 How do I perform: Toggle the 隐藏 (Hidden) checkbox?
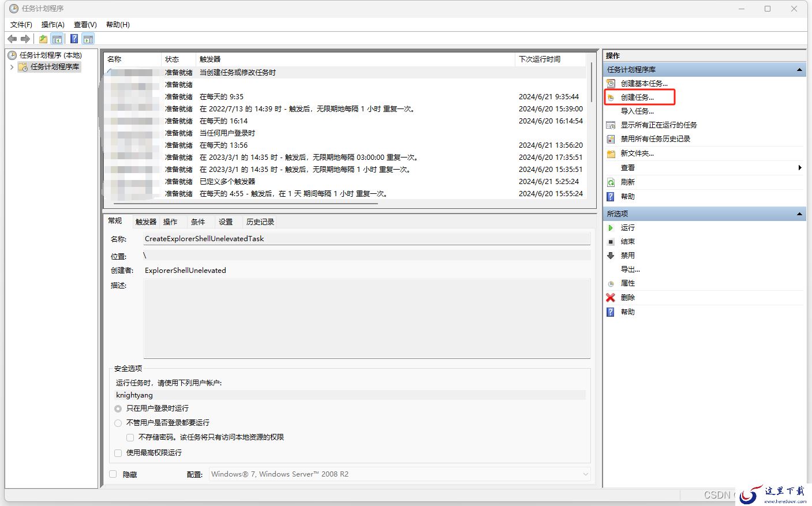(113, 474)
